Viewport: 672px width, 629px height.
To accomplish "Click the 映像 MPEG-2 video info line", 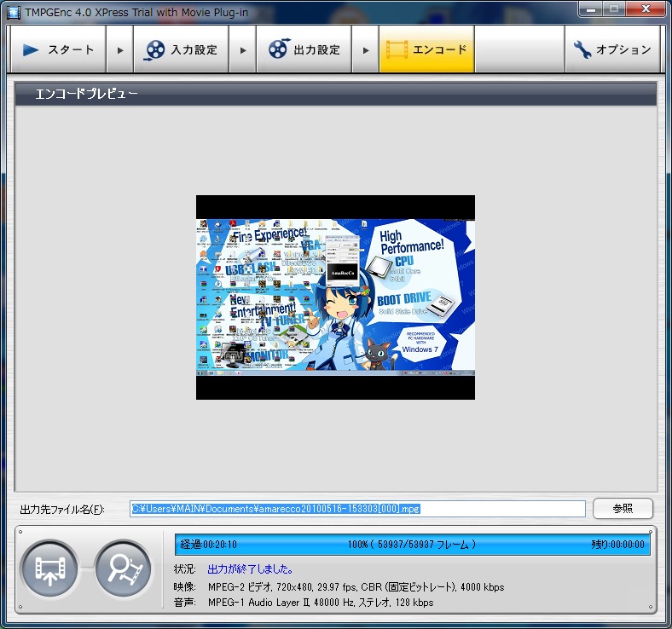I will pyautogui.click(x=339, y=586).
